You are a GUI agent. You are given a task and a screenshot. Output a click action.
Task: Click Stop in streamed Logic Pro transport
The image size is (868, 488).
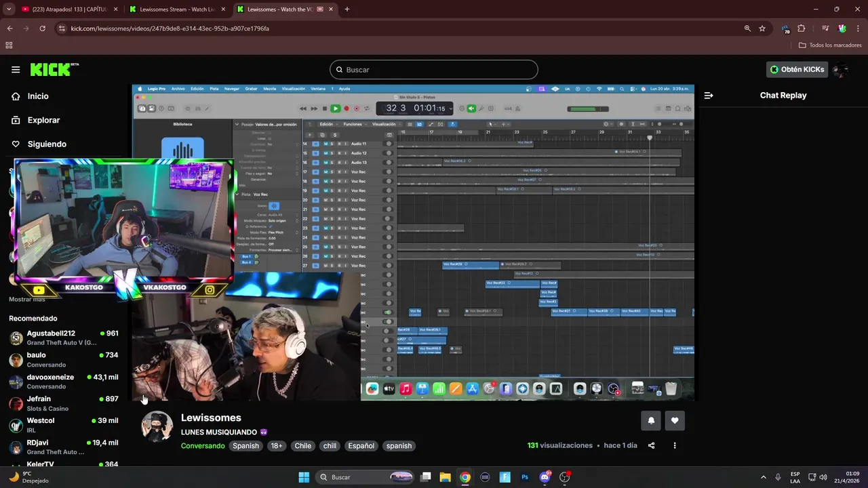pyautogui.click(x=325, y=108)
